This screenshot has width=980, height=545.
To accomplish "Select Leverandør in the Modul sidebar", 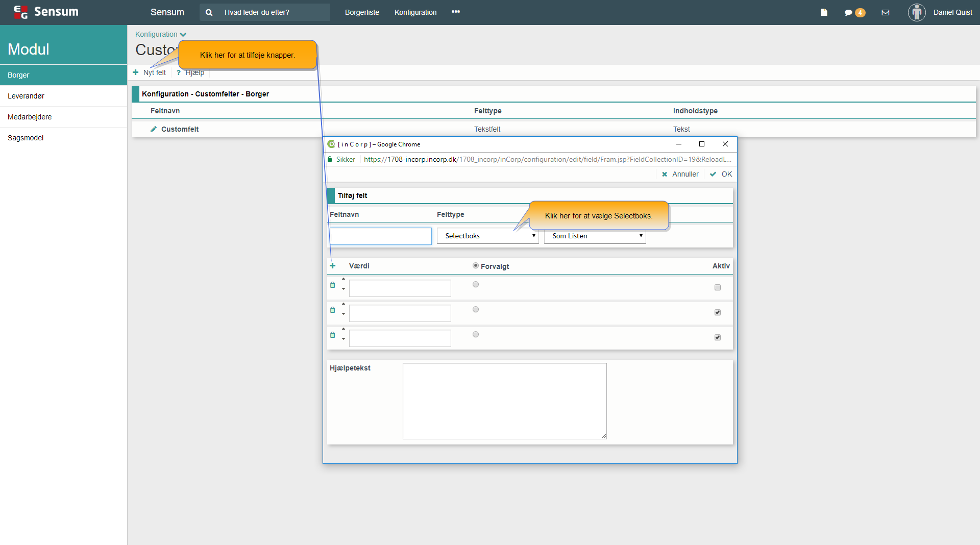I will tap(26, 96).
